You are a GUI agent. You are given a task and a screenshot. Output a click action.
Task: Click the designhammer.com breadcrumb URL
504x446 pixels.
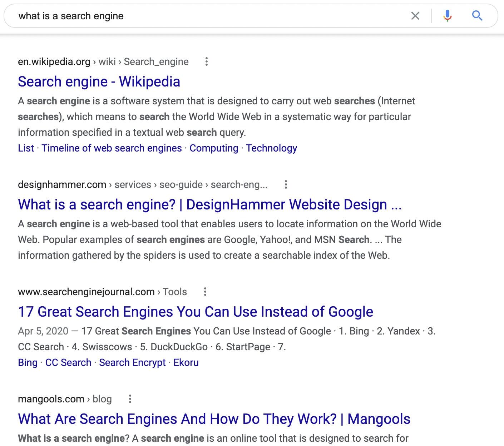tap(143, 184)
